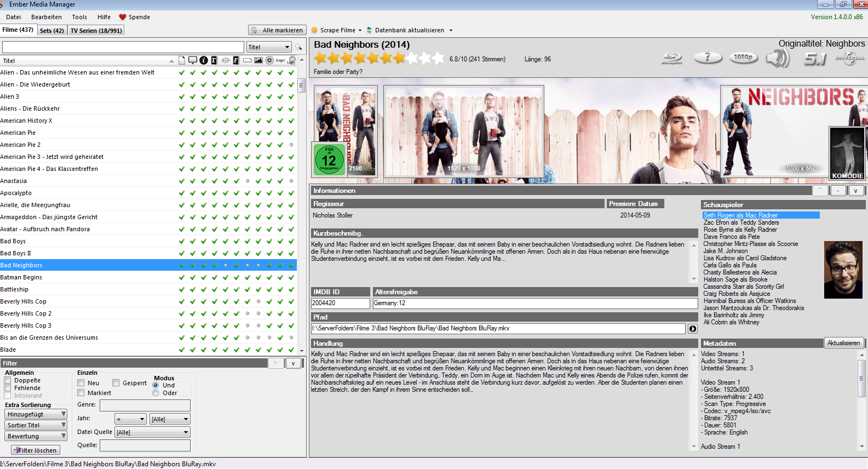This screenshot has width=868, height=469.
Task: Sort by the info column icon
Action: 204,60
